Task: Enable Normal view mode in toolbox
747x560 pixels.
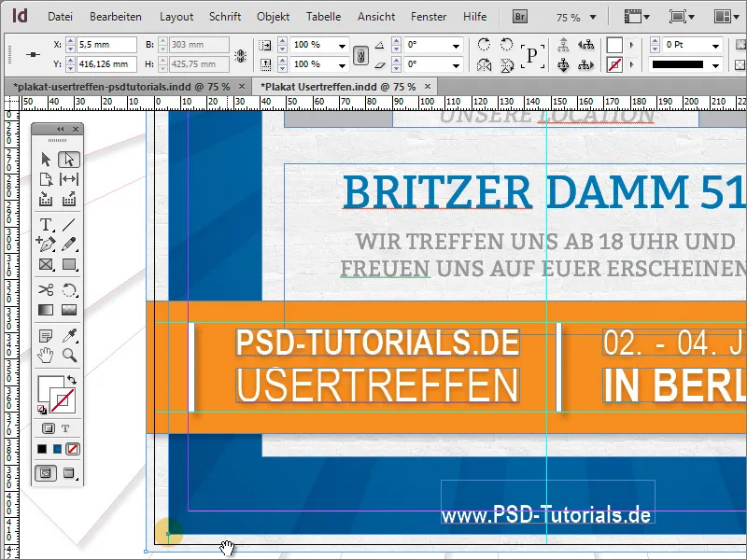Action: tap(46, 473)
